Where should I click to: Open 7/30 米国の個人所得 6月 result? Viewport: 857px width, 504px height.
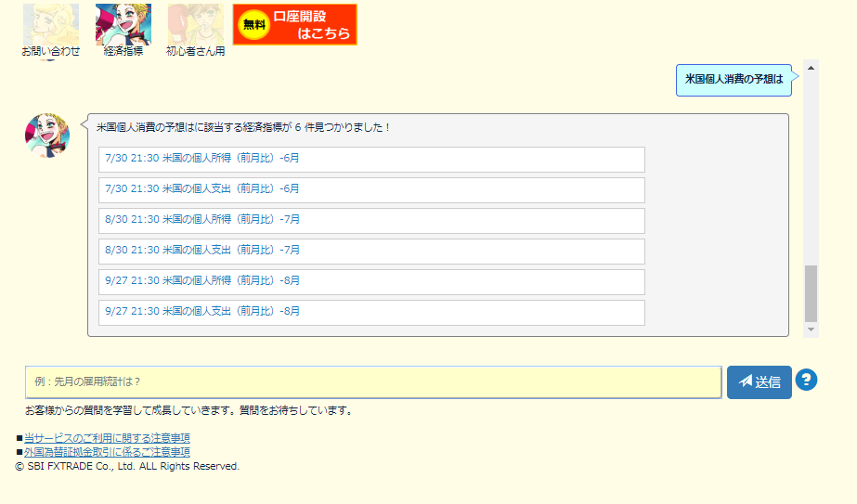(371, 159)
